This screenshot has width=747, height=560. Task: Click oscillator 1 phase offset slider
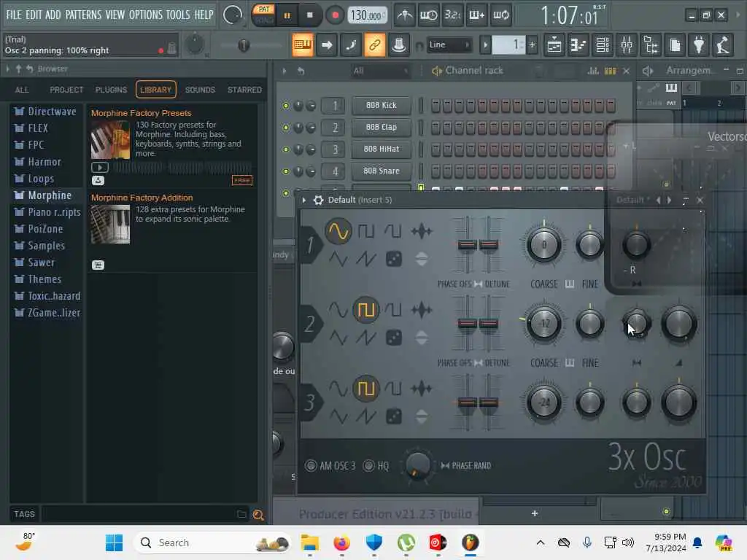467,245
